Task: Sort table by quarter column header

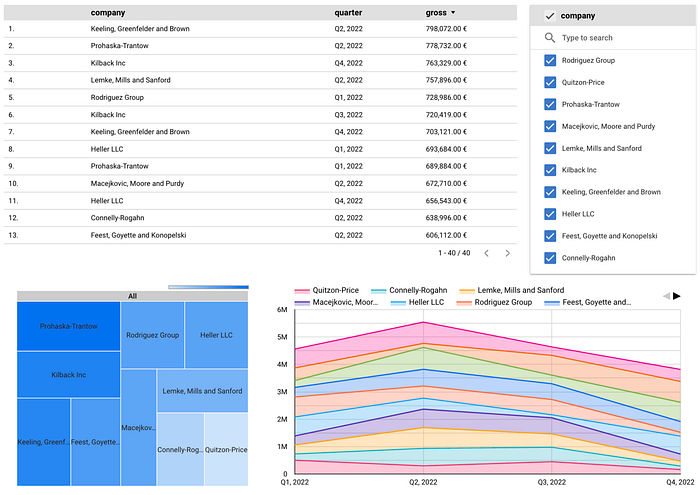Action: point(348,13)
